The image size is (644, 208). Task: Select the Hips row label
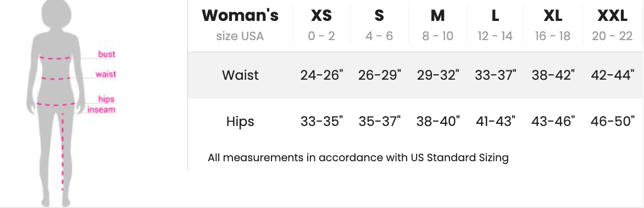240,122
